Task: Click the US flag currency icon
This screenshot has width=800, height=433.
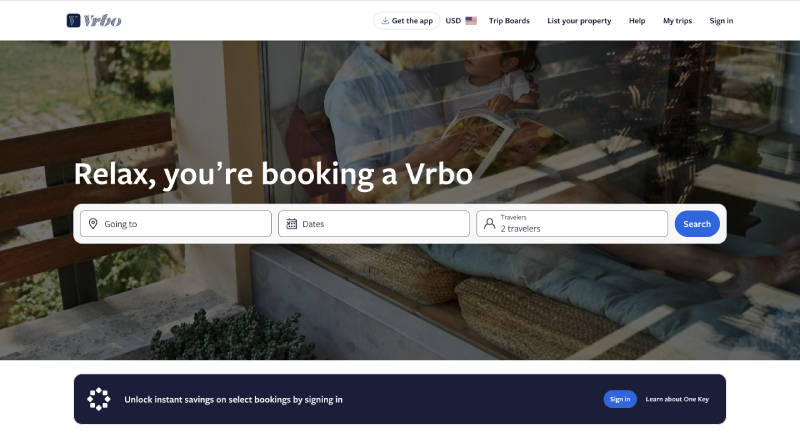Action: (471, 20)
